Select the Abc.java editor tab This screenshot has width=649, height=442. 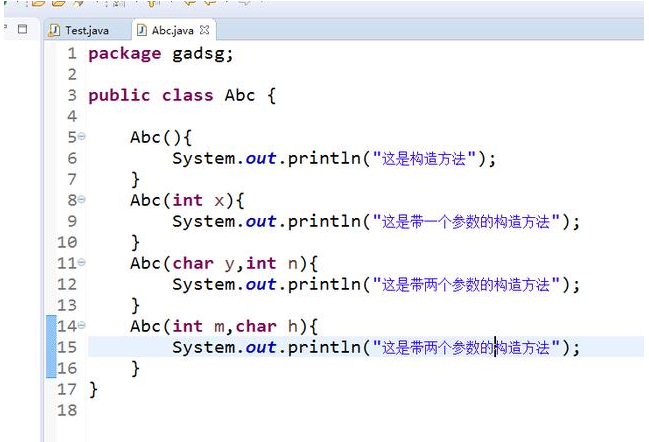(173, 30)
